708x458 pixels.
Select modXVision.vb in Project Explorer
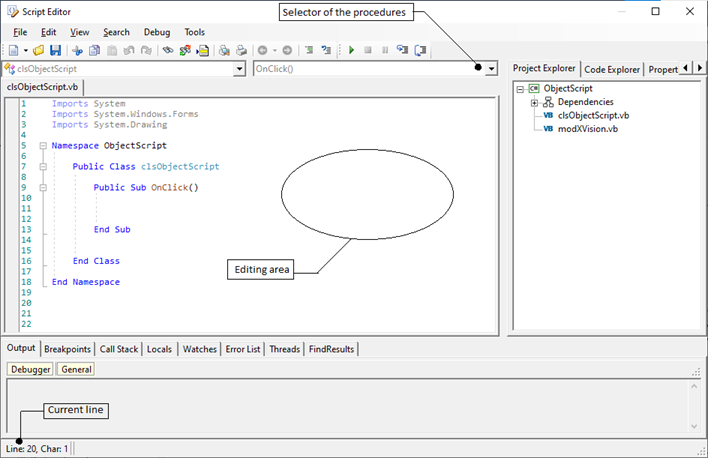pyautogui.click(x=587, y=129)
